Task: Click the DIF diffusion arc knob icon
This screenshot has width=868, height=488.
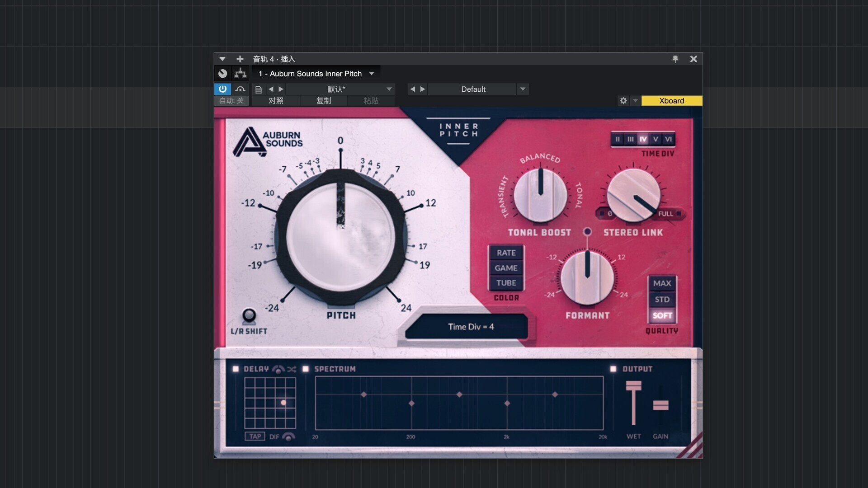Action: pyautogui.click(x=288, y=436)
